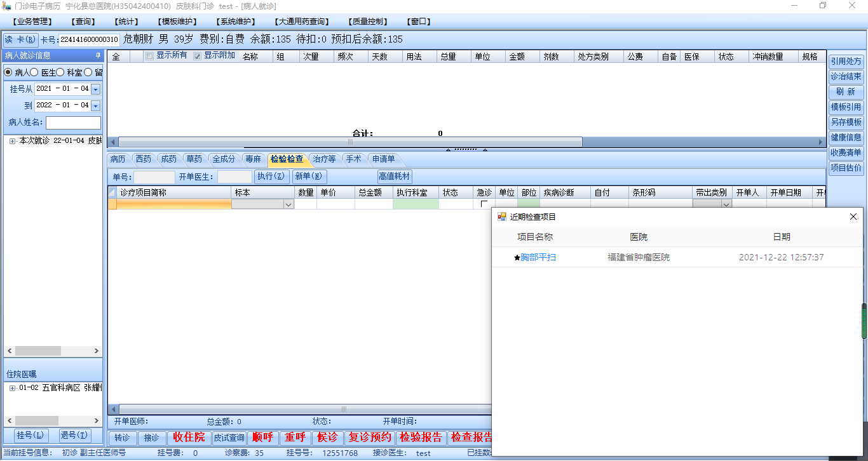Click the 近期检查项目 vertical scrollbar thumb
868x461 pixels.
click(x=864, y=321)
